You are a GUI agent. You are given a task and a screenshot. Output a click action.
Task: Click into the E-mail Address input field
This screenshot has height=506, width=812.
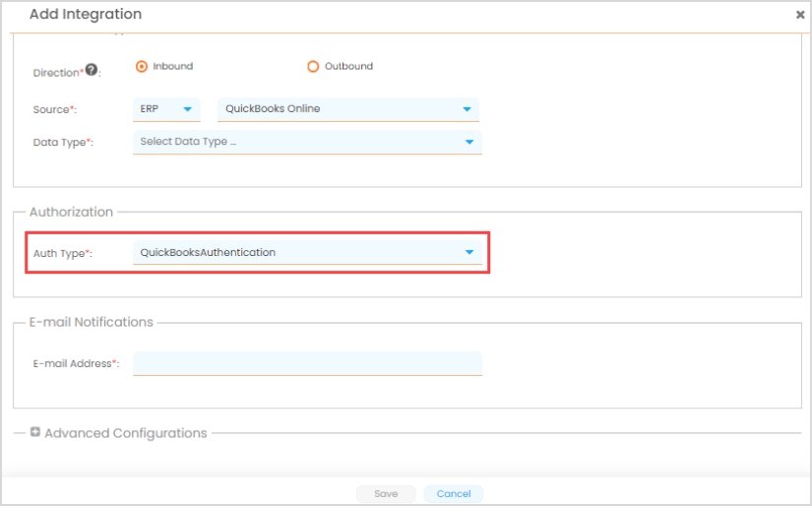tap(307, 363)
